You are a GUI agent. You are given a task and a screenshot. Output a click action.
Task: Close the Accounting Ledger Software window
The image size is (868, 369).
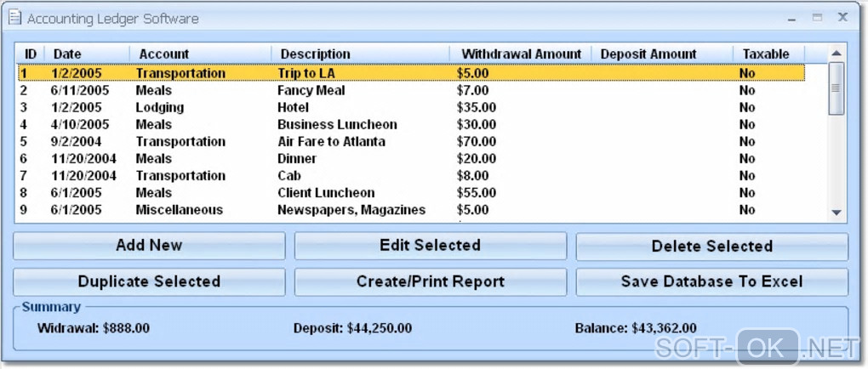point(843,17)
